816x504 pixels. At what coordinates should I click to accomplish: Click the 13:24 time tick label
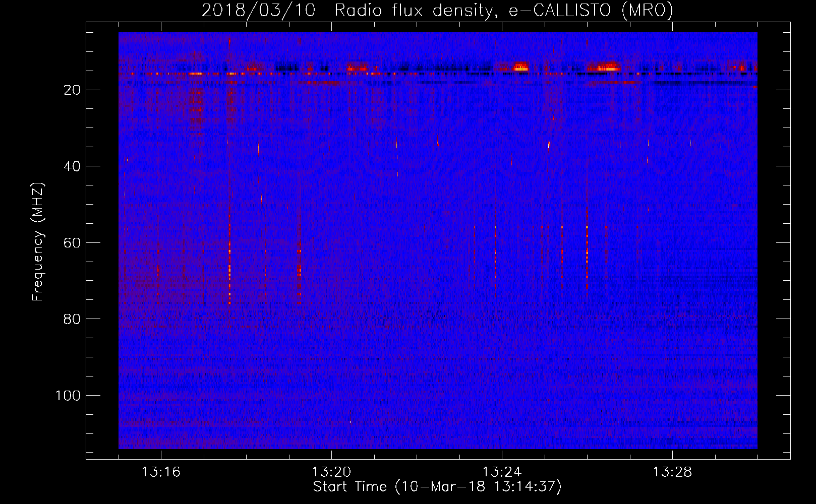[502, 472]
